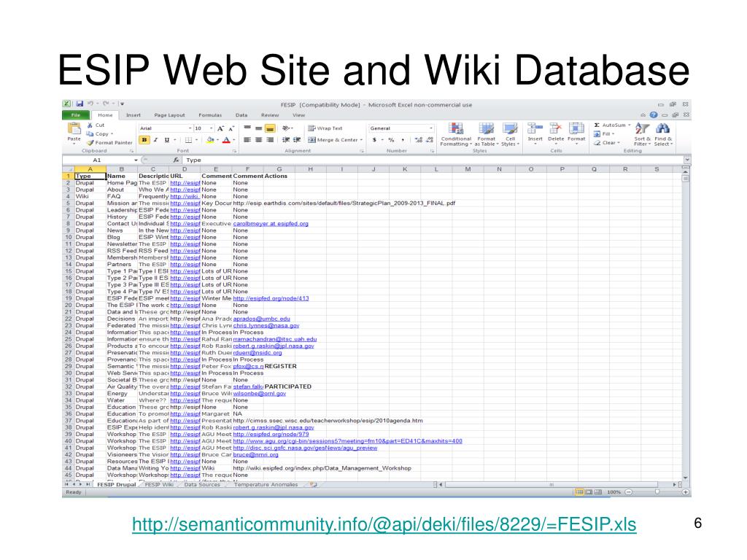This screenshot has height=560, width=747.
Task: Increase font size with large A icon
Action: tap(220, 128)
